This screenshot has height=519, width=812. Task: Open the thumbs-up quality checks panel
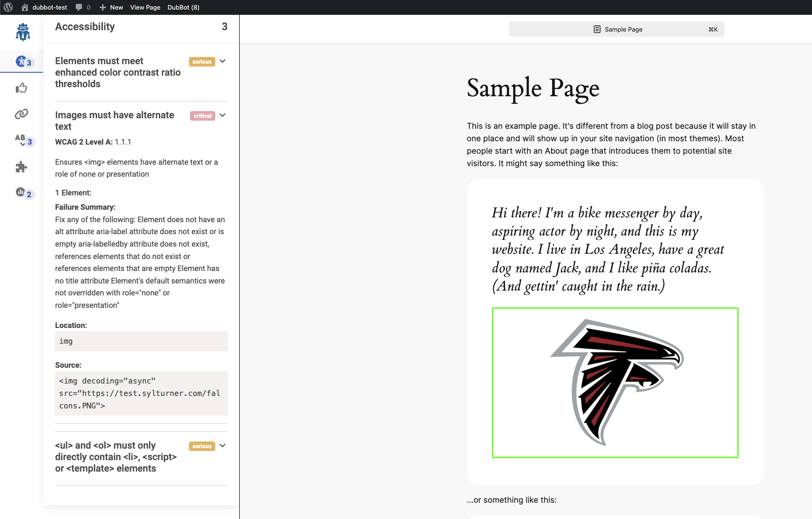point(21,88)
